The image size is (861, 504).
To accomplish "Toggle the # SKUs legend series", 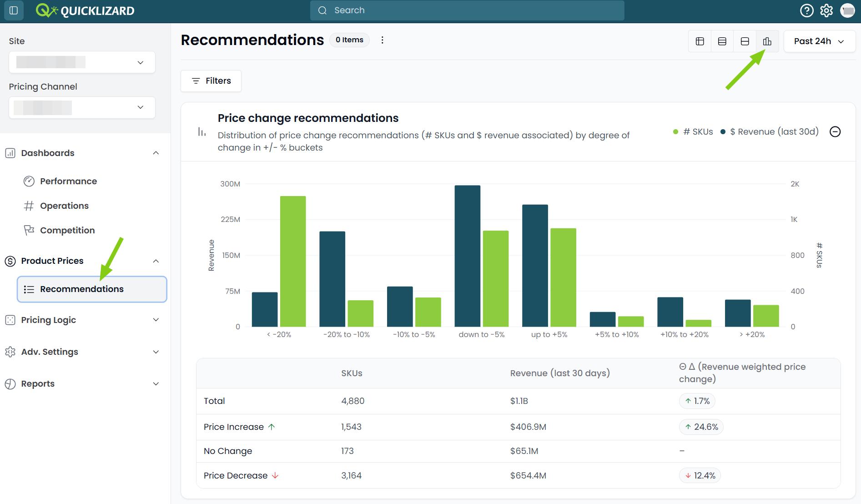I will (x=693, y=132).
